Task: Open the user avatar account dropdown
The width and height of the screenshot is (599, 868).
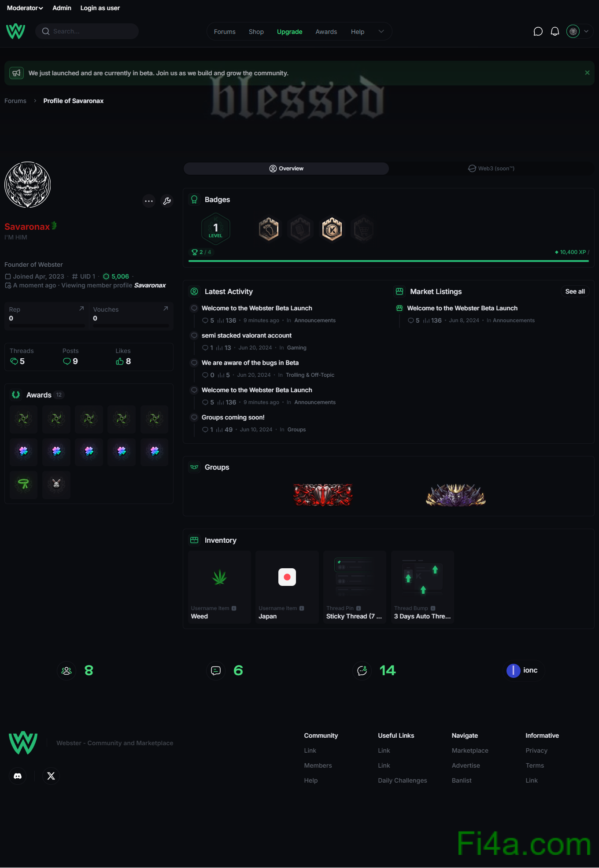Action: (x=578, y=31)
